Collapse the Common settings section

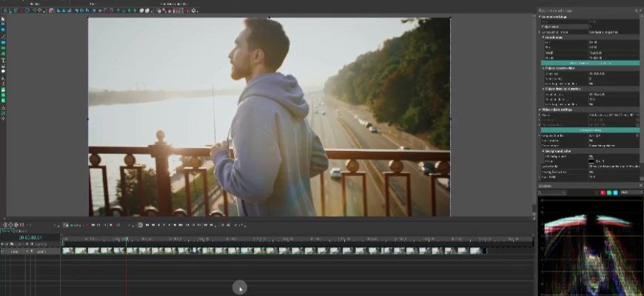click(541, 16)
